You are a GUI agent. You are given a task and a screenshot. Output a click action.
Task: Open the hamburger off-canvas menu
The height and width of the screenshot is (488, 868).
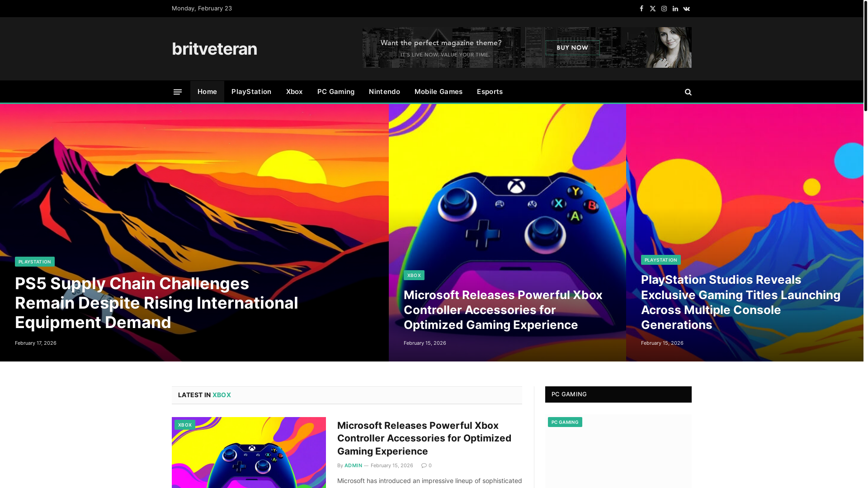(x=178, y=92)
